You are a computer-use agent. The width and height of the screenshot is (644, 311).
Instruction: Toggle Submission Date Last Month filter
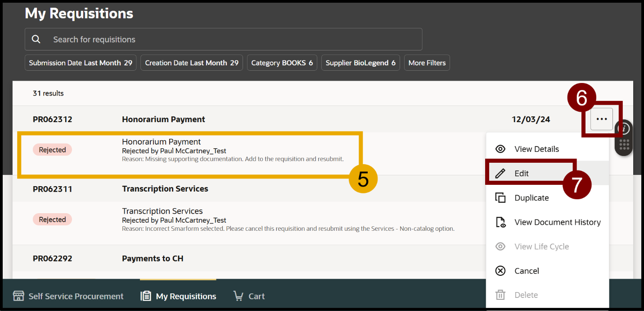pyautogui.click(x=81, y=63)
